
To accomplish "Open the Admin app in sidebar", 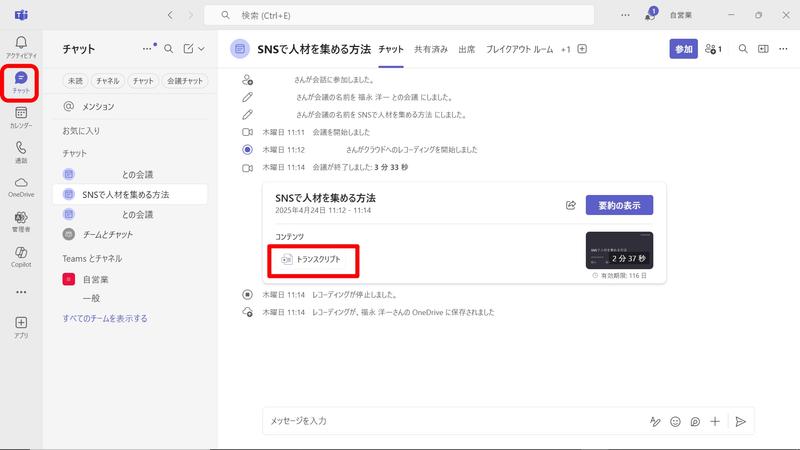I will pyautogui.click(x=21, y=222).
